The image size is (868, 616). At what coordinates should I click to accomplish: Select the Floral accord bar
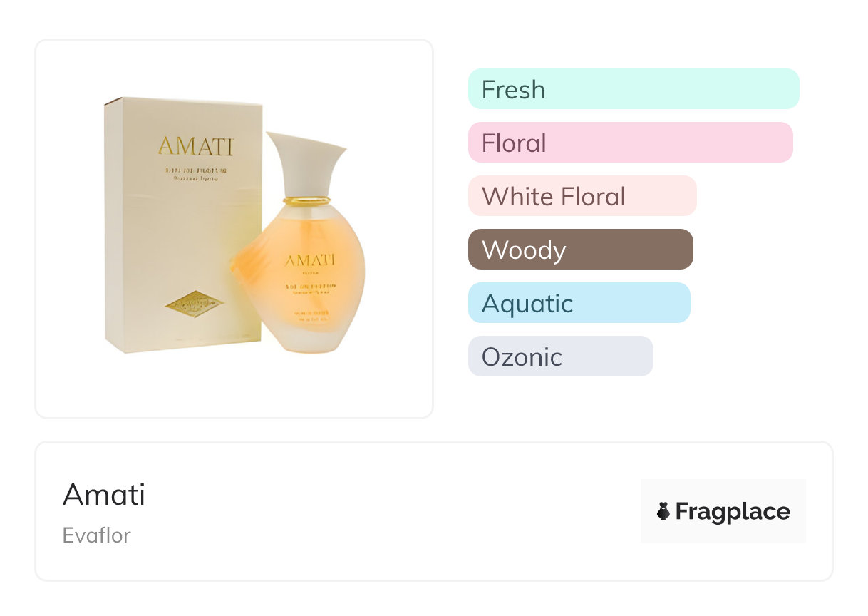coord(630,143)
